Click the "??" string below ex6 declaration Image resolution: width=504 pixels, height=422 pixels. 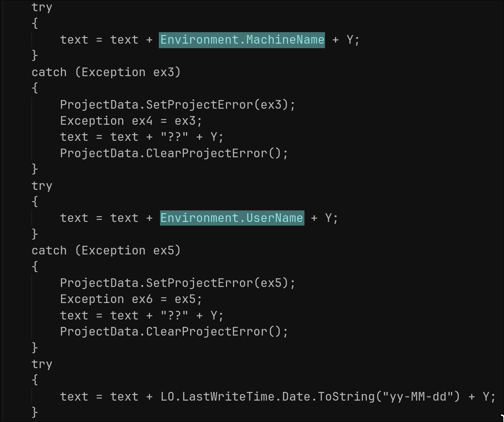(x=174, y=315)
